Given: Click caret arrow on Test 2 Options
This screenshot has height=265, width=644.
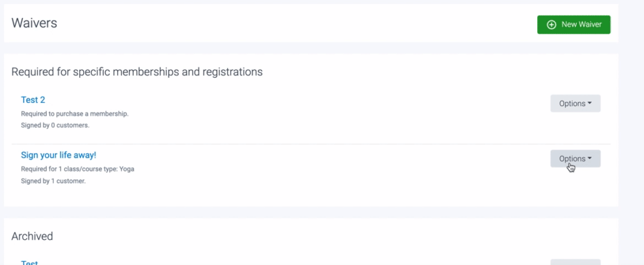Looking at the screenshot, I should point(590,104).
